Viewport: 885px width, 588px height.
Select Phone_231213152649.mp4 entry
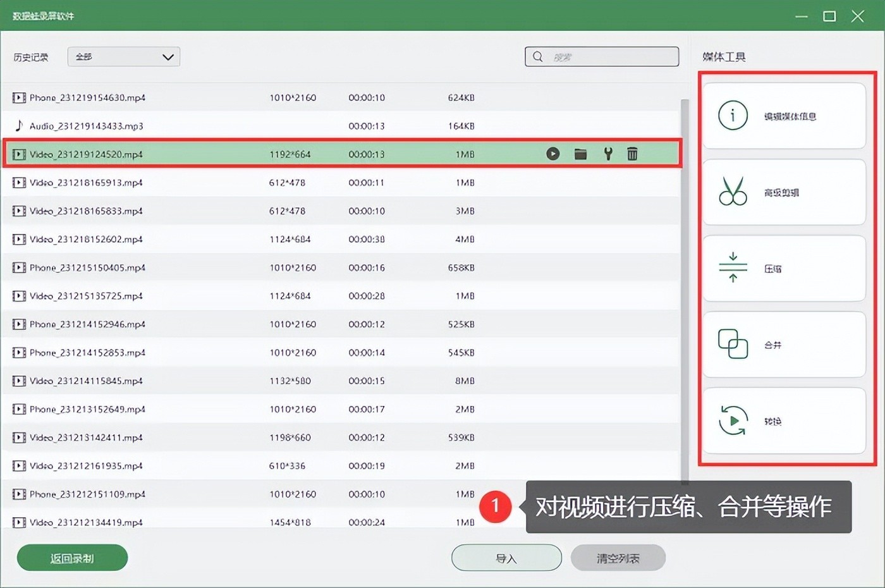(87, 409)
